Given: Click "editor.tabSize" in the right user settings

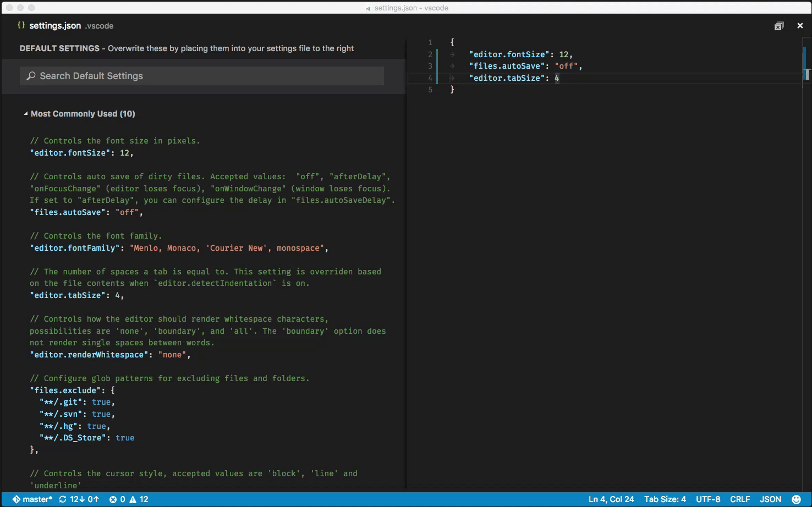Looking at the screenshot, I should [x=507, y=78].
